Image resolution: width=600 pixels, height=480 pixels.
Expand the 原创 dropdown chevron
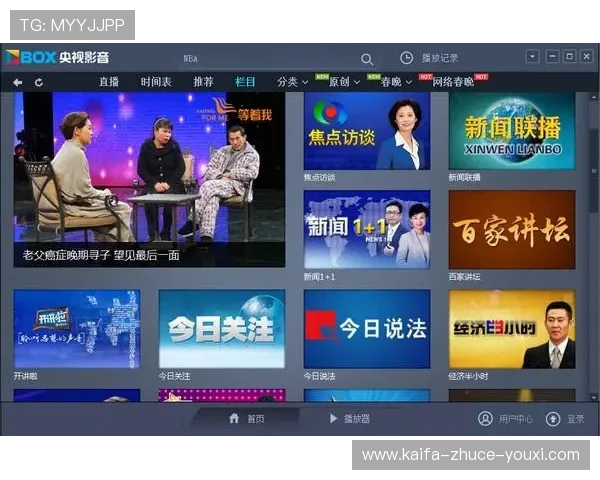pyautogui.click(x=357, y=82)
